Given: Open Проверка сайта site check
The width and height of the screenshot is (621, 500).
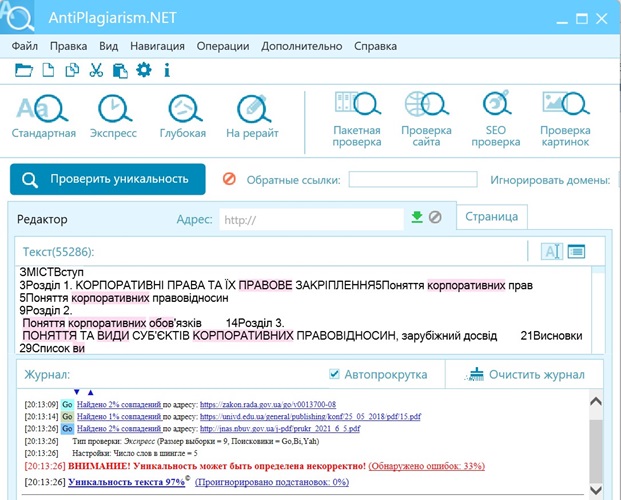Looking at the screenshot, I should (426, 119).
